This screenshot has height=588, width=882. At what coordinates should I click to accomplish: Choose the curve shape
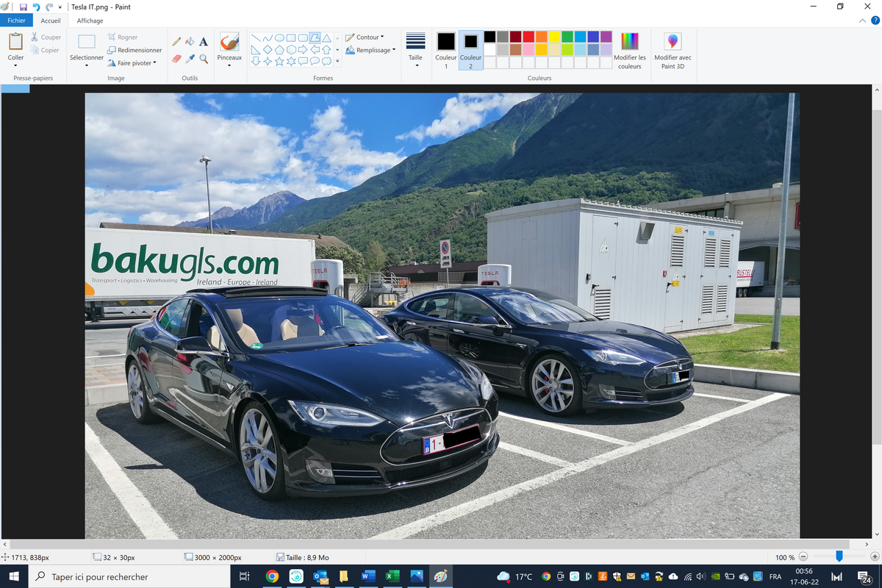pos(268,37)
